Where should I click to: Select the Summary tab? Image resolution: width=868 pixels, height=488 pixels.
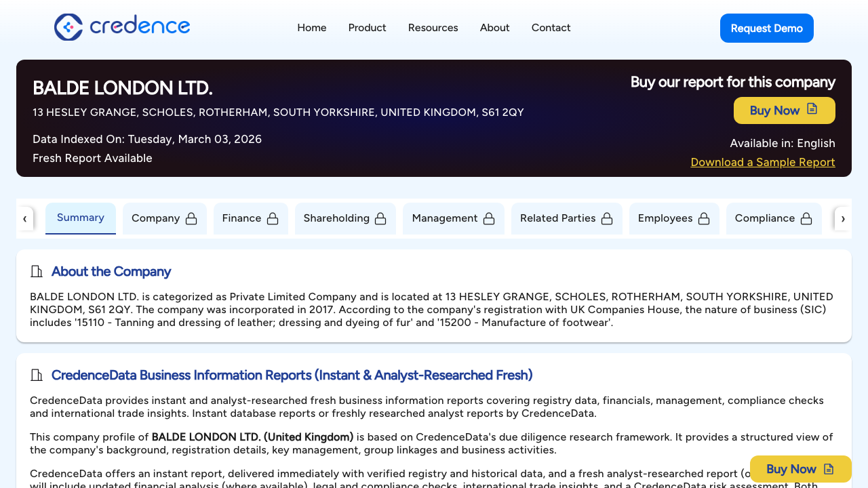click(x=80, y=218)
